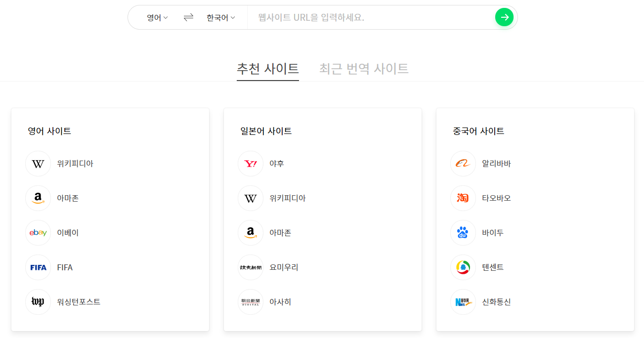
Task: Open the 텐센트 link
Action: [493, 267]
